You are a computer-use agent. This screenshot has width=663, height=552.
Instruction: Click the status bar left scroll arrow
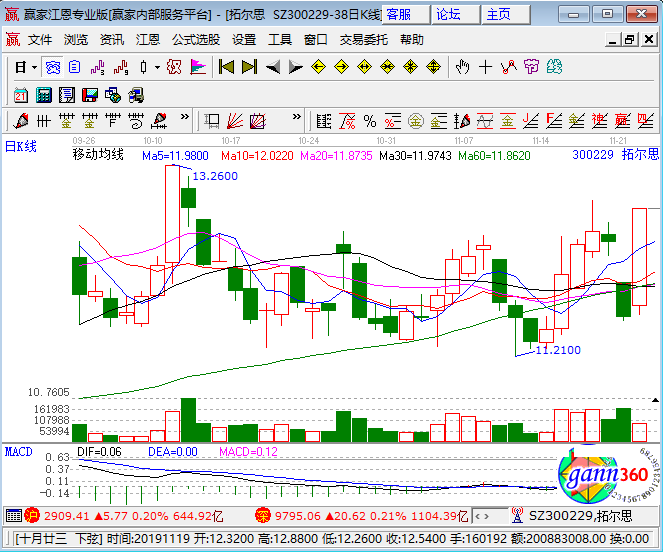pyautogui.click(x=478, y=516)
